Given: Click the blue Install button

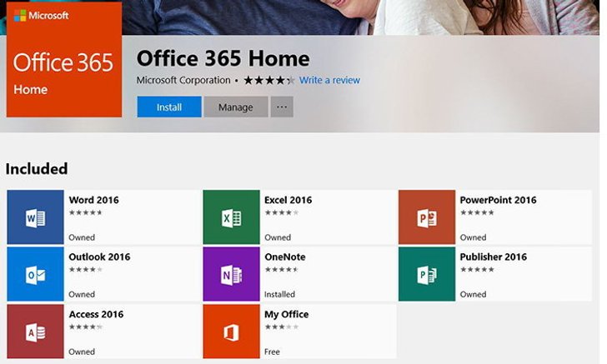Looking at the screenshot, I should pos(169,107).
